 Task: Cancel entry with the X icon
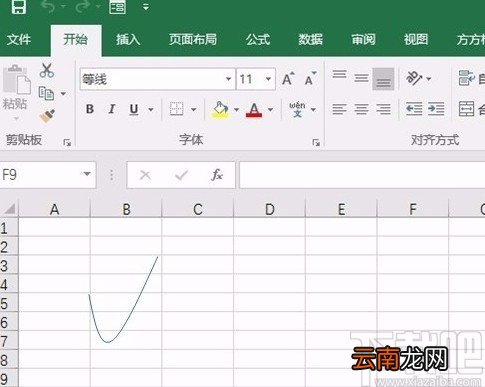point(145,175)
